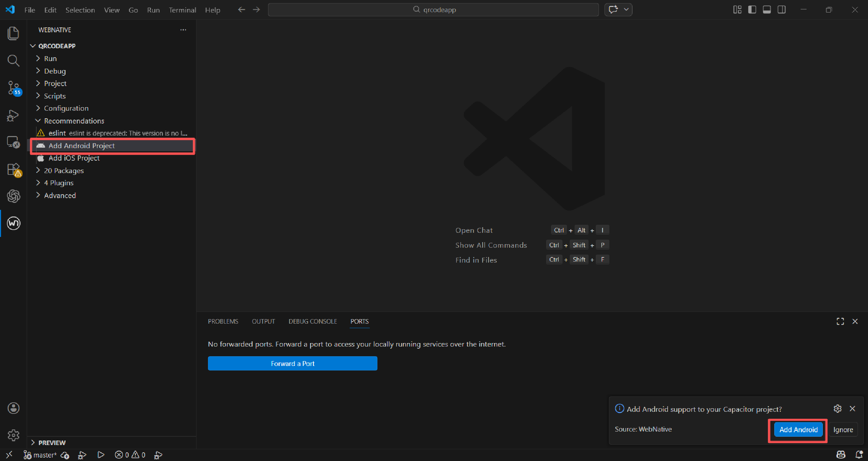Open the notifications bell in the status bar
This screenshot has height=461, width=868.
pyautogui.click(x=859, y=455)
